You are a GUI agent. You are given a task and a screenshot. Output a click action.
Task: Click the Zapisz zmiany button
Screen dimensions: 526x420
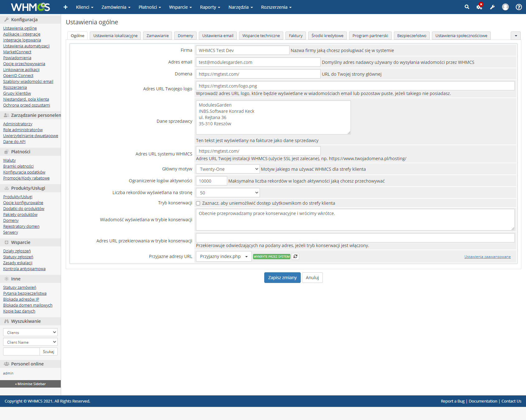282,277
